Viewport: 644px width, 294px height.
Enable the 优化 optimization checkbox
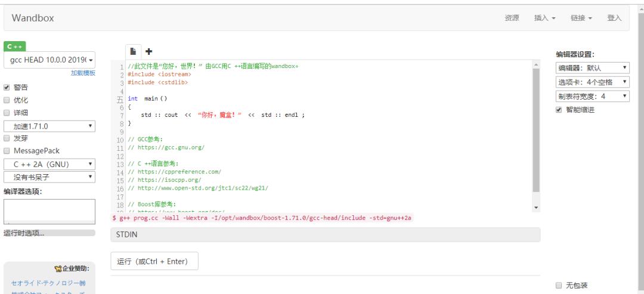7,100
